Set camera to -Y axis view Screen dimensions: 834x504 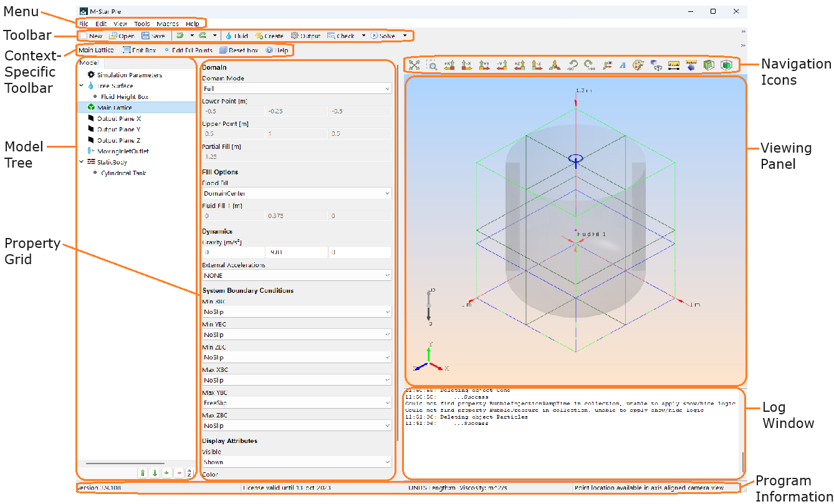[501, 65]
